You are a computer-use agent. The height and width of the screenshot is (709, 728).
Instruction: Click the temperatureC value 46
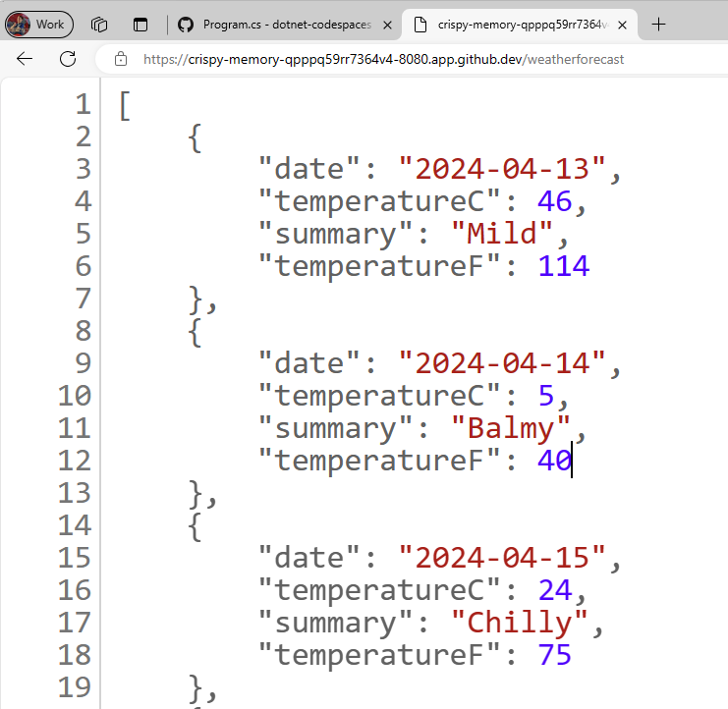pyautogui.click(x=554, y=201)
